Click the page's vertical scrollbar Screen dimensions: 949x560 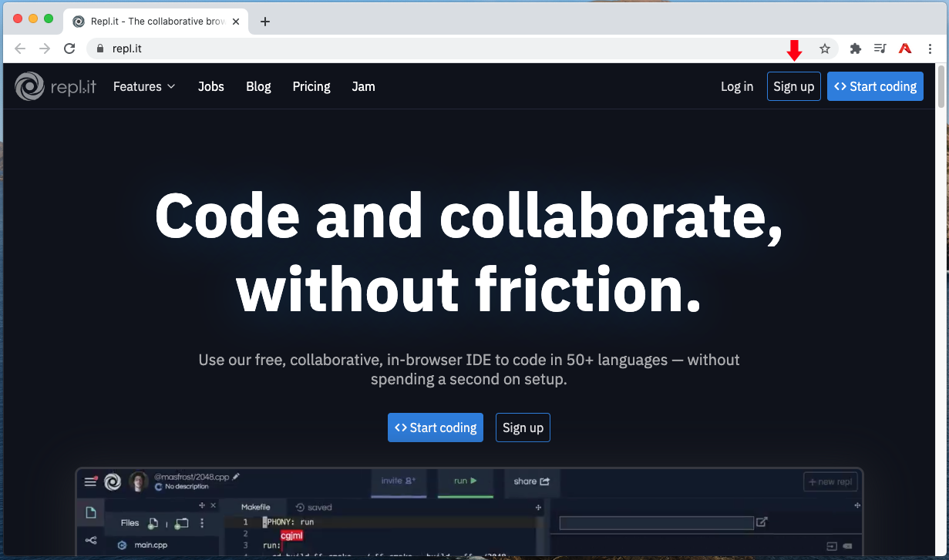coord(941,87)
